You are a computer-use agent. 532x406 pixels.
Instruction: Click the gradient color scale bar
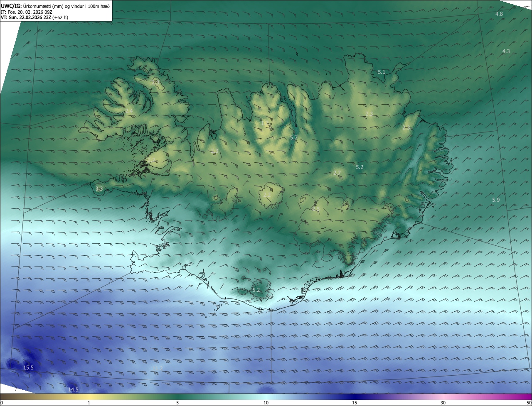click(266, 396)
